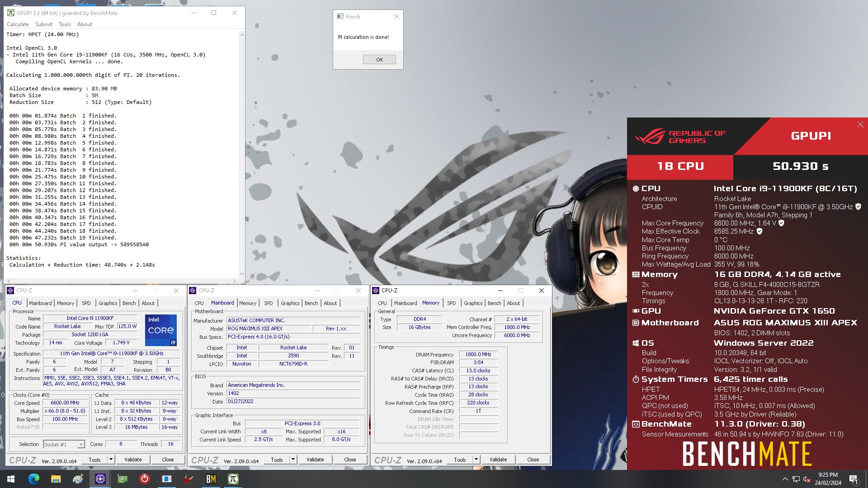Click the BIOS date 01/27/2022 field
Screen dimensions: 868x488
293,401
